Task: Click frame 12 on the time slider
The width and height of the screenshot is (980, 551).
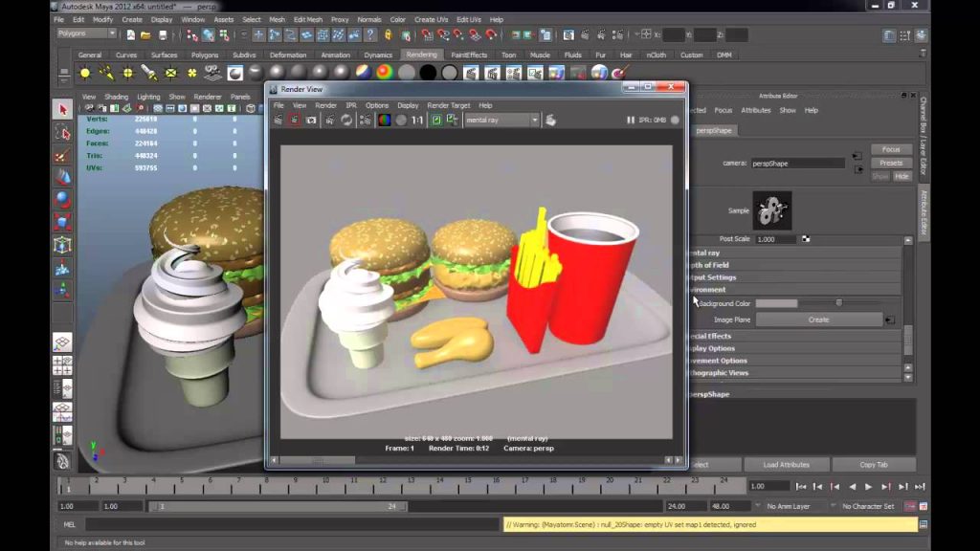Action: 383,485
